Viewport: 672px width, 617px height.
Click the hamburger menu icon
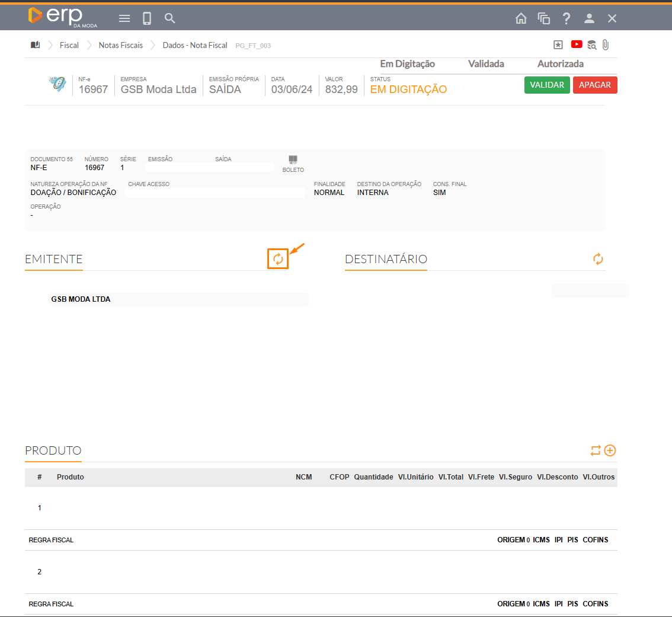pos(124,18)
